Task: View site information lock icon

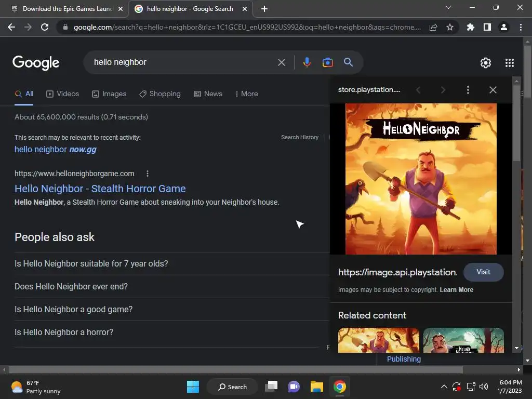Action: [x=65, y=27]
